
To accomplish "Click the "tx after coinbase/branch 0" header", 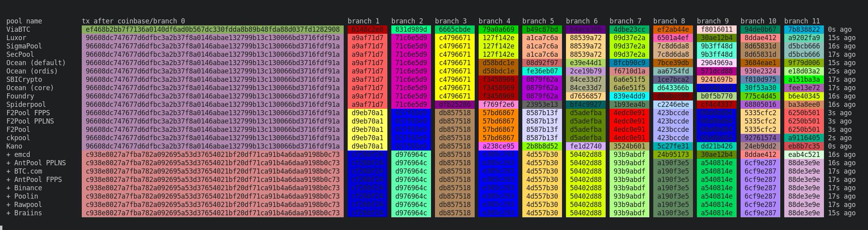I will (134, 21).
